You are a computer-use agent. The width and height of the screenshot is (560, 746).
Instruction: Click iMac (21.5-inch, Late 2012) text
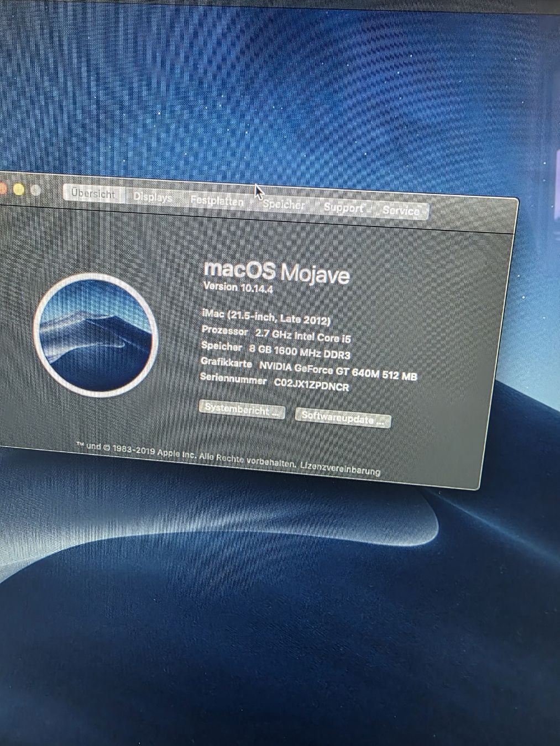coord(266,317)
